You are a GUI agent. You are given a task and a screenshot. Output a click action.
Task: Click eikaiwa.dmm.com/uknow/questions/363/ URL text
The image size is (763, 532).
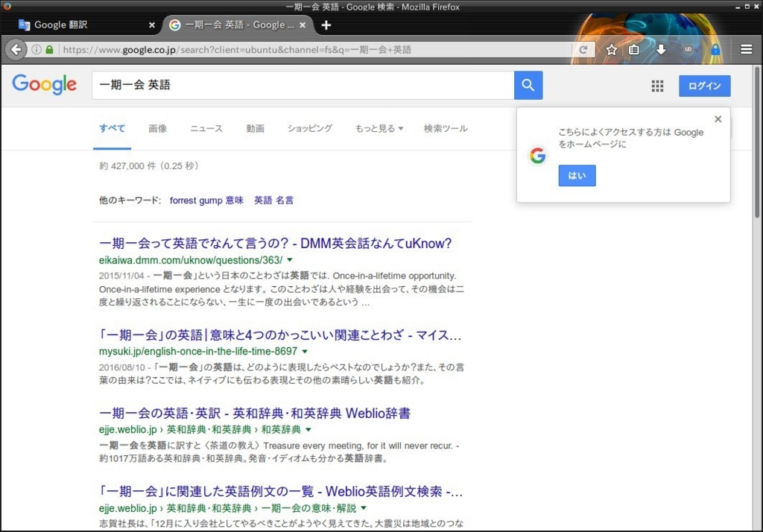(191, 260)
